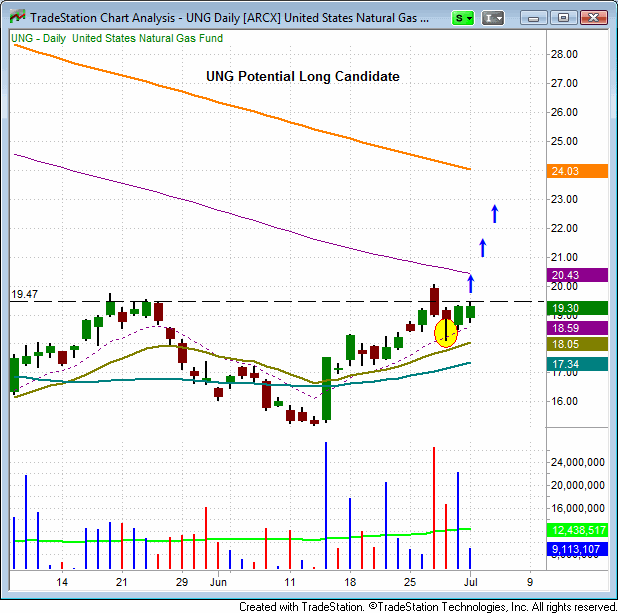
Task: Click the green 19.30 last price tag
Action: point(577,308)
